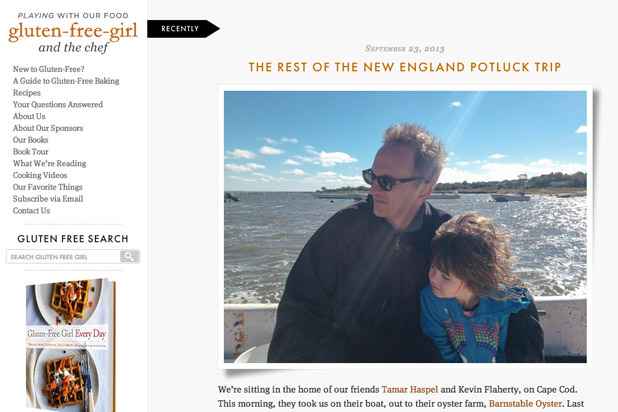Click the post title about New England Potluck Trip
This screenshot has height=412, width=618.
pyautogui.click(x=405, y=67)
